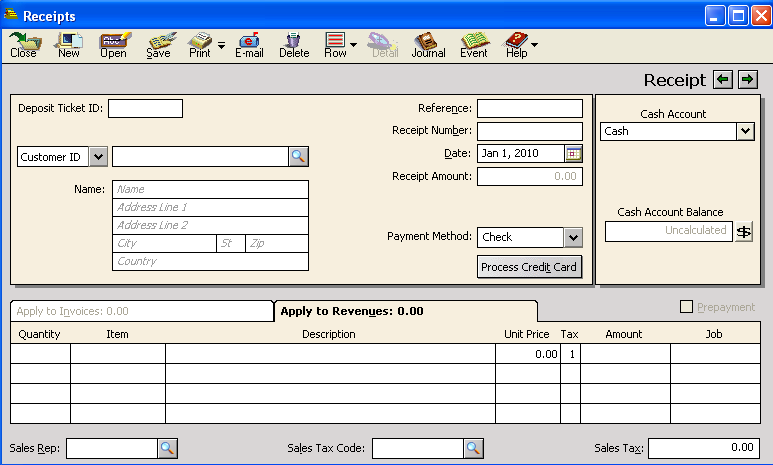Expand the Row options arrow

pos(353,45)
